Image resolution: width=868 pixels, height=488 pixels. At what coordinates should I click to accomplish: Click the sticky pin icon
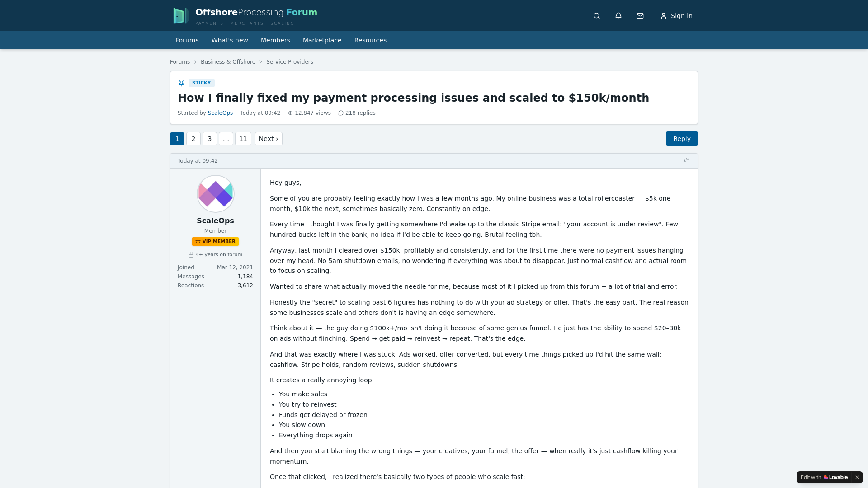[181, 83]
